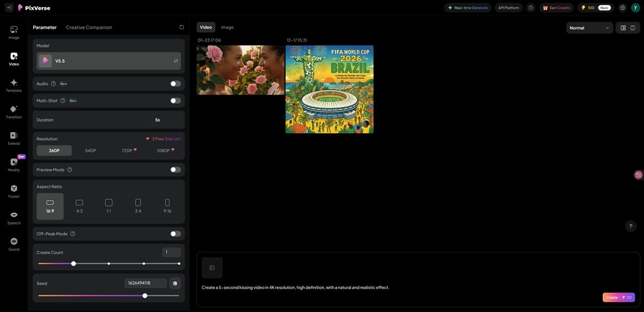Switch to the Creative Companion tab
This screenshot has height=312, width=644.
89,26
